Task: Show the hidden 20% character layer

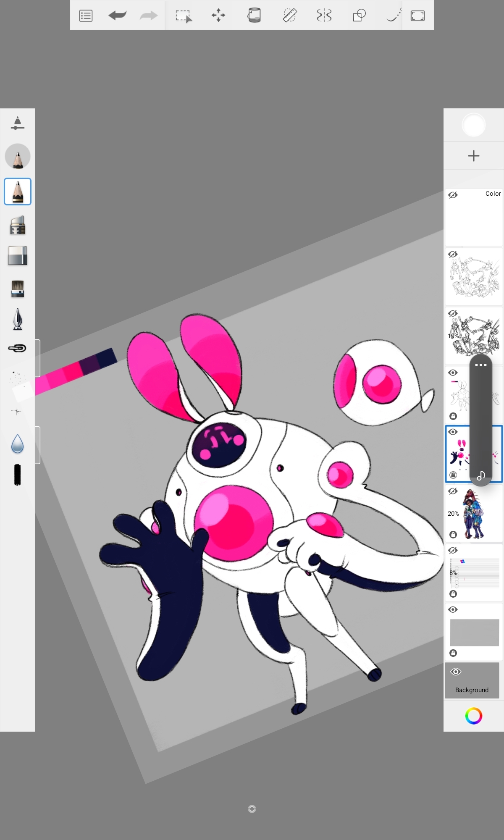Action: click(453, 491)
